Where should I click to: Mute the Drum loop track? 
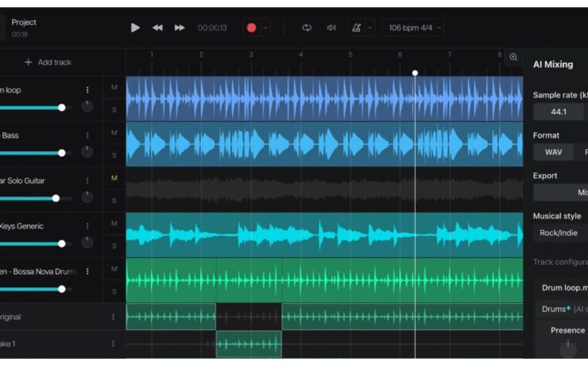tap(114, 88)
